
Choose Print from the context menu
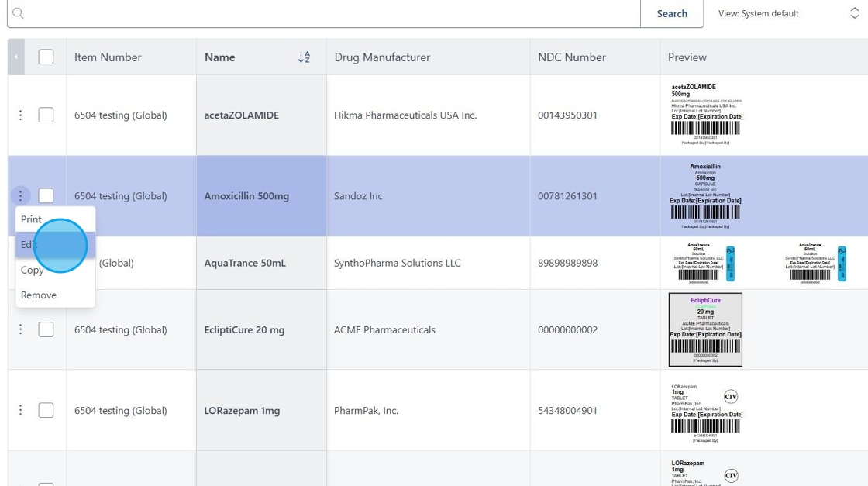(x=55, y=219)
